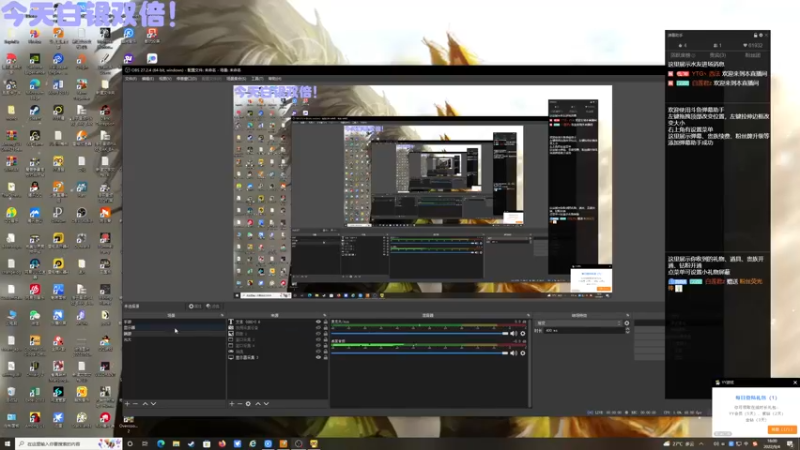Open source properties via the Sources gear icon
Image resolution: width=800 pixels, height=450 pixels.
click(x=248, y=404)
